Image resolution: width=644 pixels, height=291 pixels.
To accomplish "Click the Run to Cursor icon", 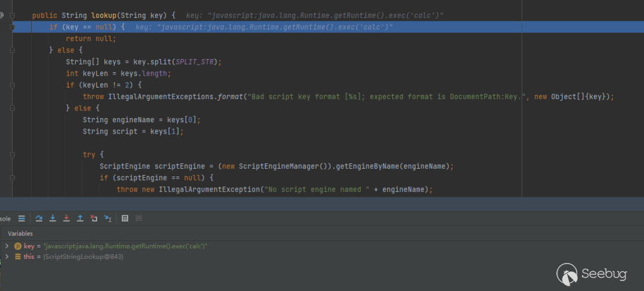I will (108, 219).
